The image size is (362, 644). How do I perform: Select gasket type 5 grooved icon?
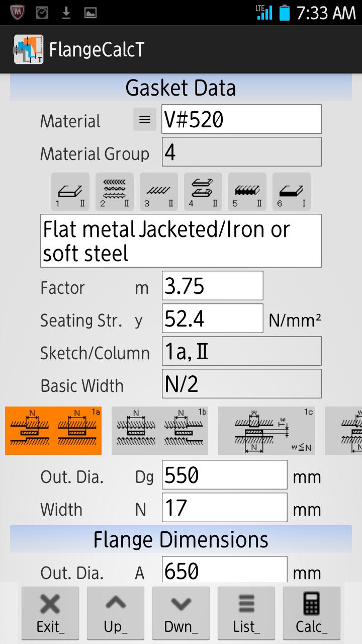pos(247,192)
